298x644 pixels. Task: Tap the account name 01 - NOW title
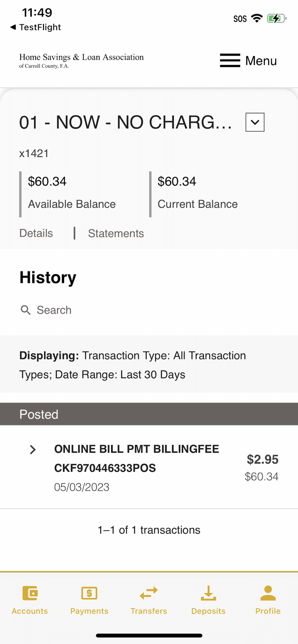tap(126, 123)
